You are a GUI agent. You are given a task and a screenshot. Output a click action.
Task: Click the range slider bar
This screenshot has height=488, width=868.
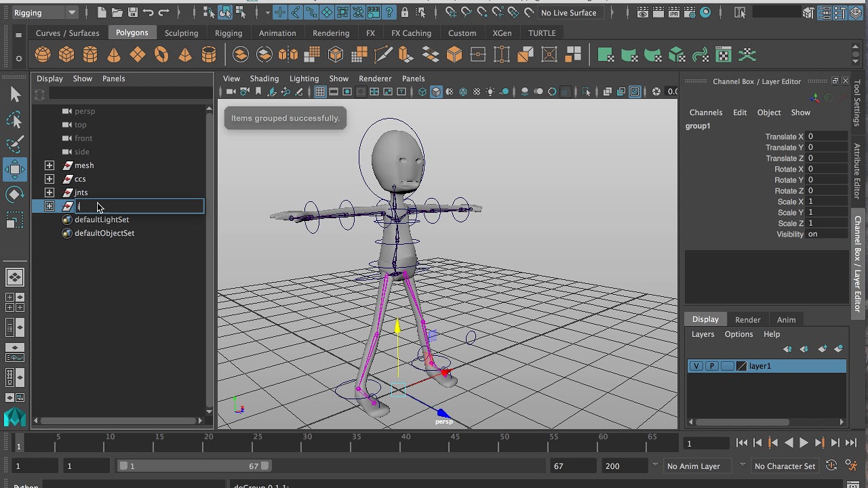195,466
